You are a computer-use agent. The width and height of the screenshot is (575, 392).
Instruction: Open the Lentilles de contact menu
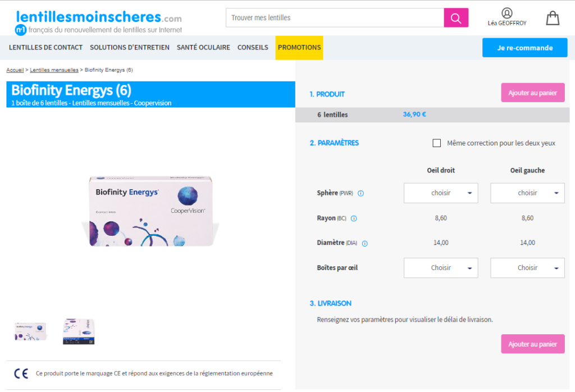(45, 48)
